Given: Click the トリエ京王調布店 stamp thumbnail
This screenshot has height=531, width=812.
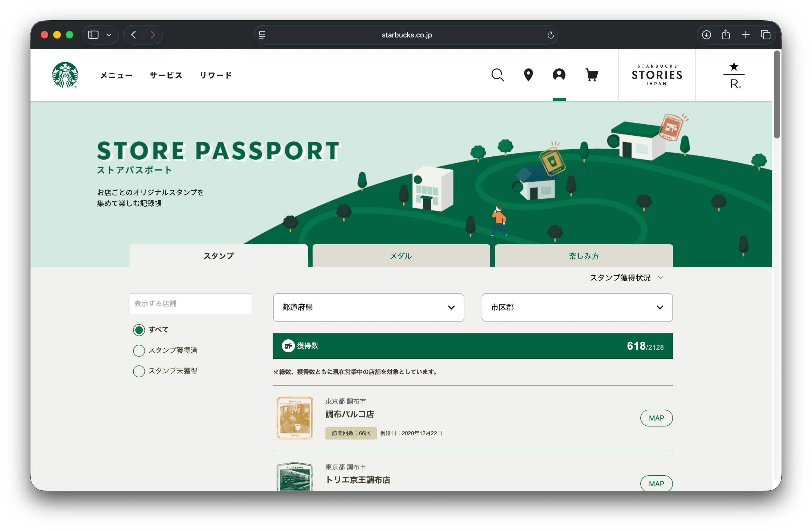Looking at the screenshot, I should (294, 476).
